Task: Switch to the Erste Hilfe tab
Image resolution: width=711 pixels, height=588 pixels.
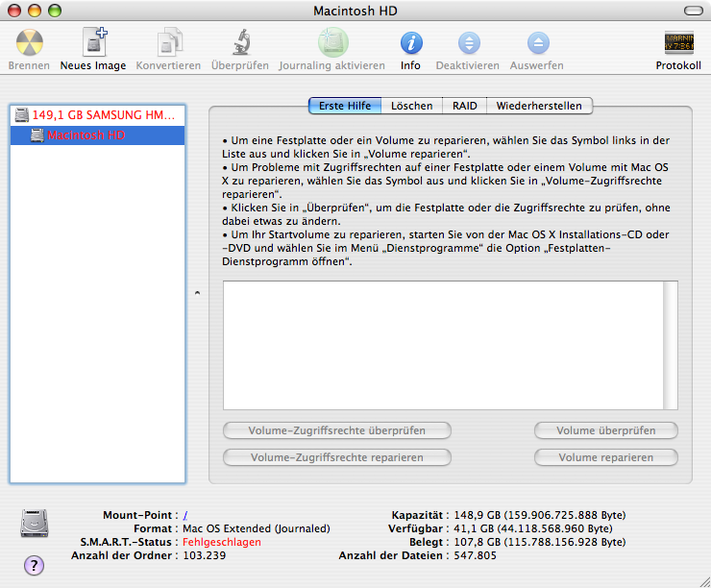Action: point(345,106)
